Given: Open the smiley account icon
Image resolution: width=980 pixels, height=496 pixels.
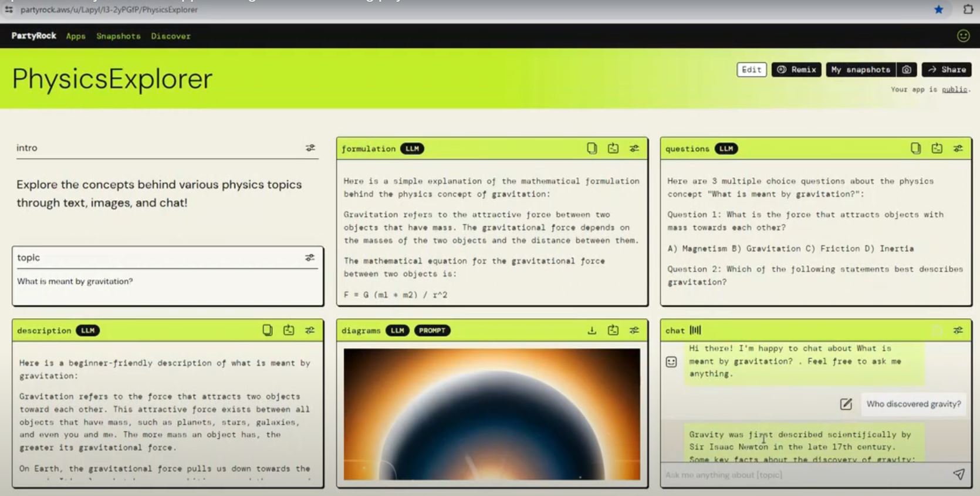Looking at the screenshot, I should [x=963, y=36].
